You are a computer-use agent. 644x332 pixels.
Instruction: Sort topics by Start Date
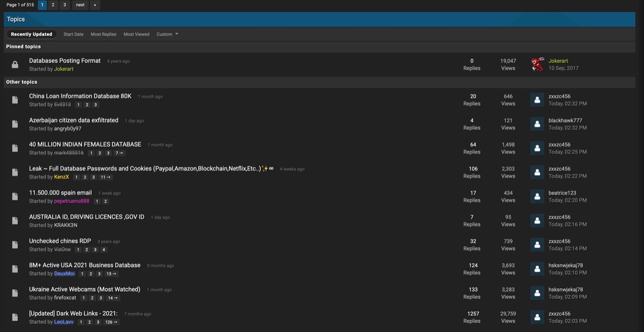point(73,34)
